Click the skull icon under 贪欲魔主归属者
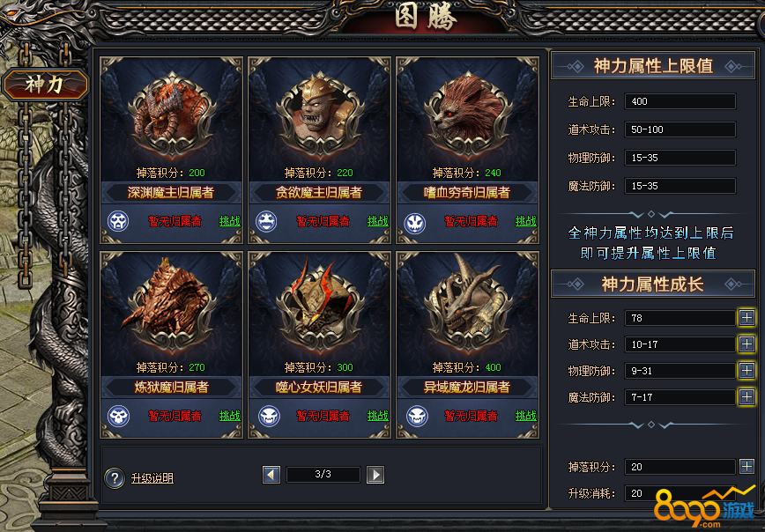The image size is (765, 532). point(266,221)
